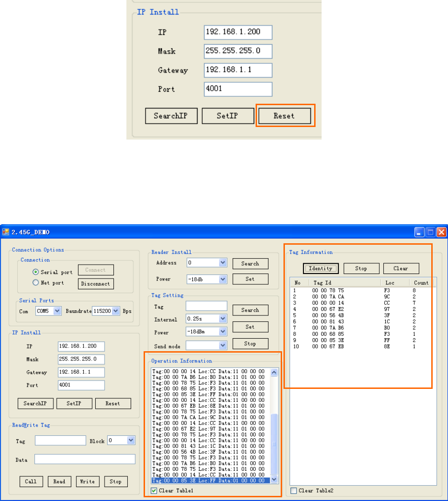448x501 pixels.
Task: Select tag row 9 with Id 00 00 85 3E
Action: [x=363, y=341]
